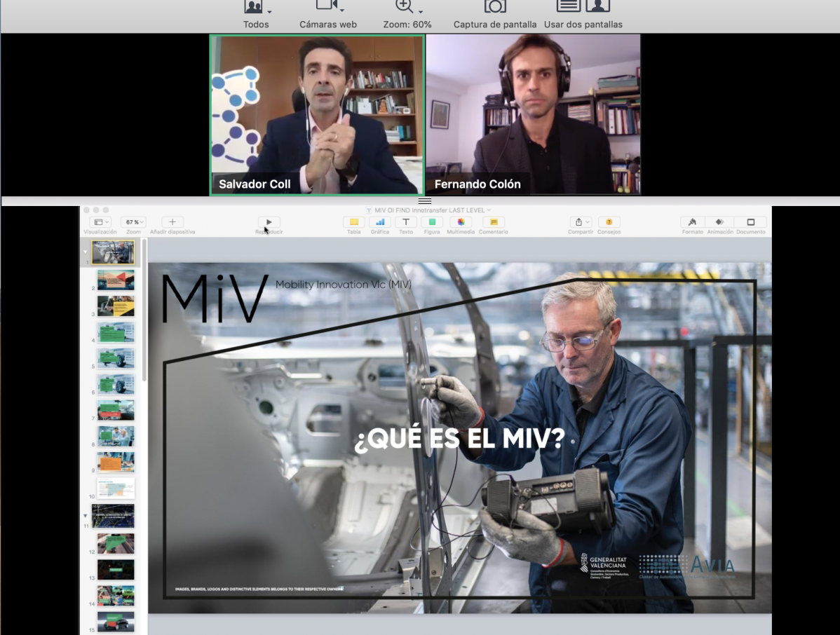Click the AVIA logo on slide
840x635 pixels.
coord(687,566)
